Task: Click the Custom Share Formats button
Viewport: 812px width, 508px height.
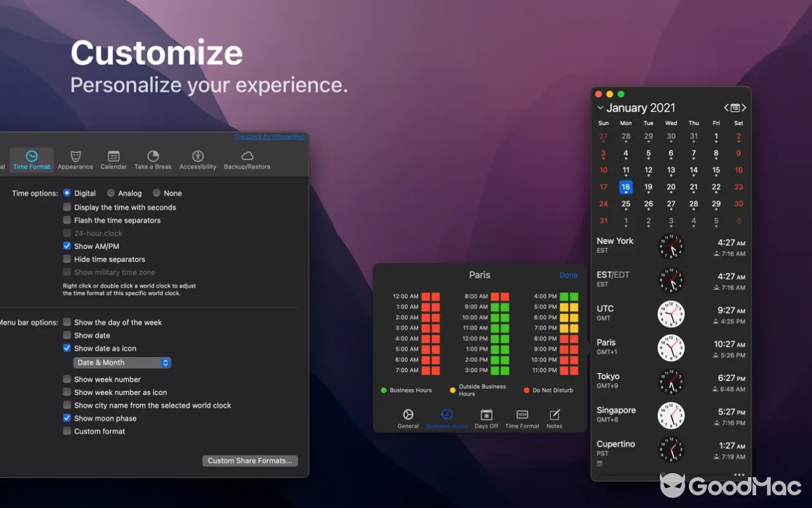Action: click(250, 461)
